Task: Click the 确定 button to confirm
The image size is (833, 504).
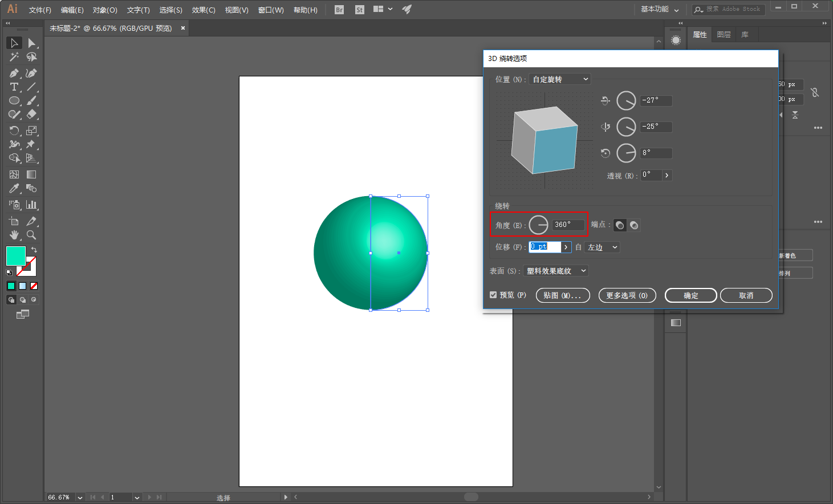Action: [690, 295]
